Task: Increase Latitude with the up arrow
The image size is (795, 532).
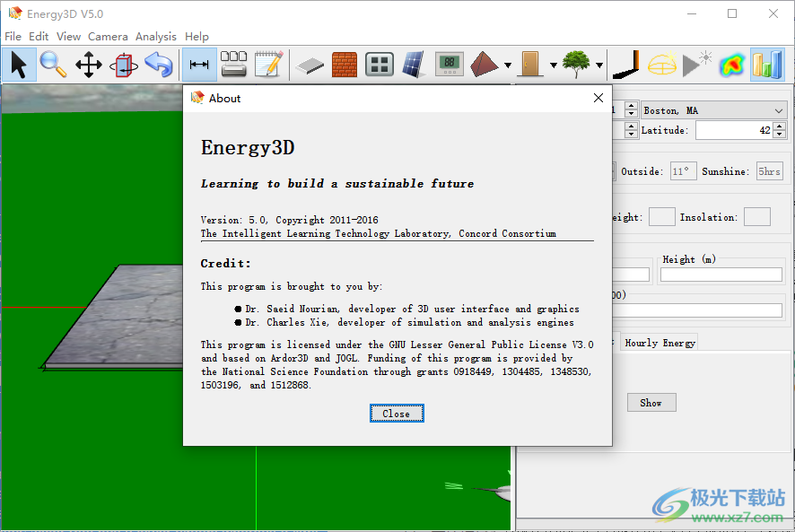Action: [780, 126]
